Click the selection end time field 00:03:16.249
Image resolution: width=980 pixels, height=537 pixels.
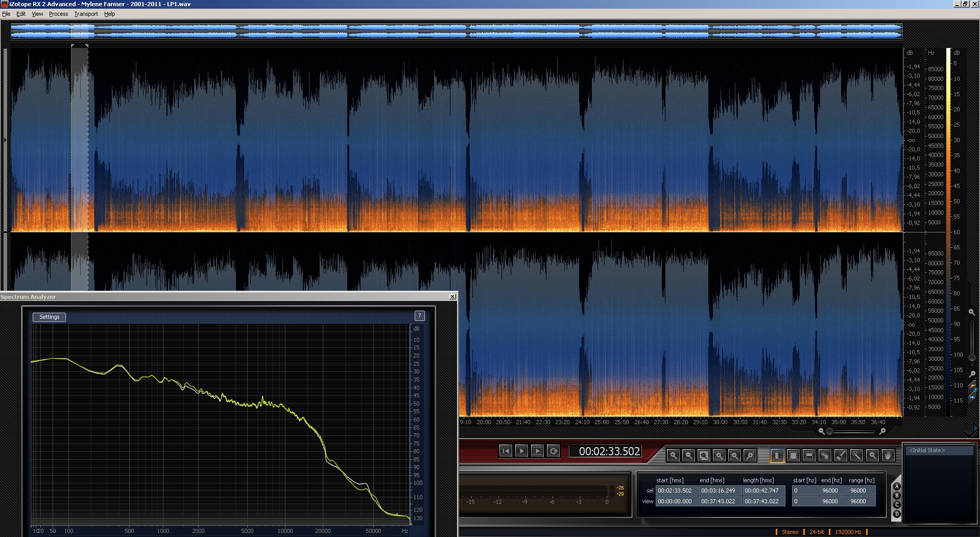click(720, 491)
